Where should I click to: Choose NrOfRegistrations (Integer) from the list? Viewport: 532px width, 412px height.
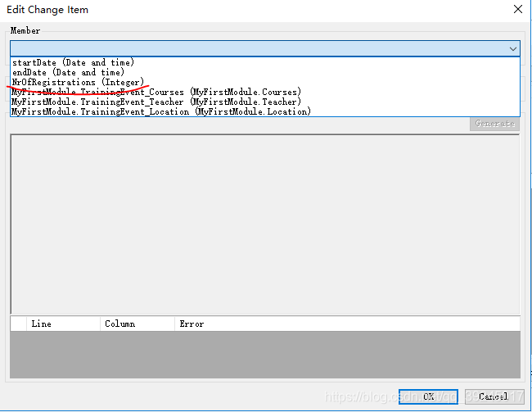78,82
